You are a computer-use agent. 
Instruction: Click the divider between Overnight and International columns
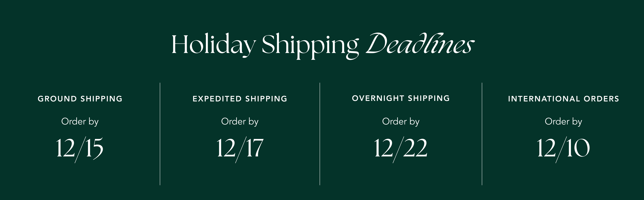(x=482, y=134)
